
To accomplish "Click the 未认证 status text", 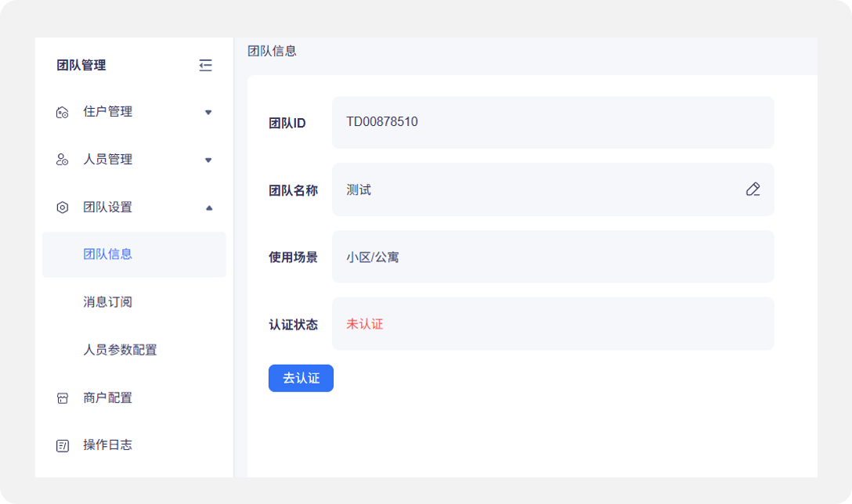I will pos(365,324).
